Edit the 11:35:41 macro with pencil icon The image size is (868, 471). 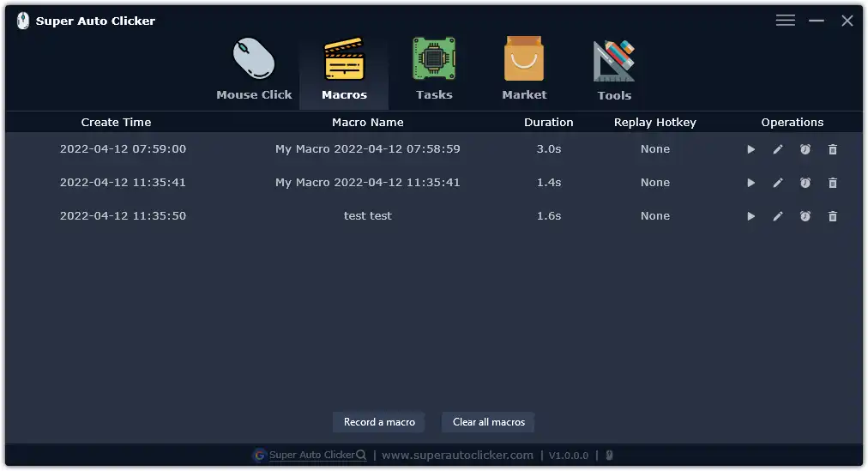(x=778, y=183)
